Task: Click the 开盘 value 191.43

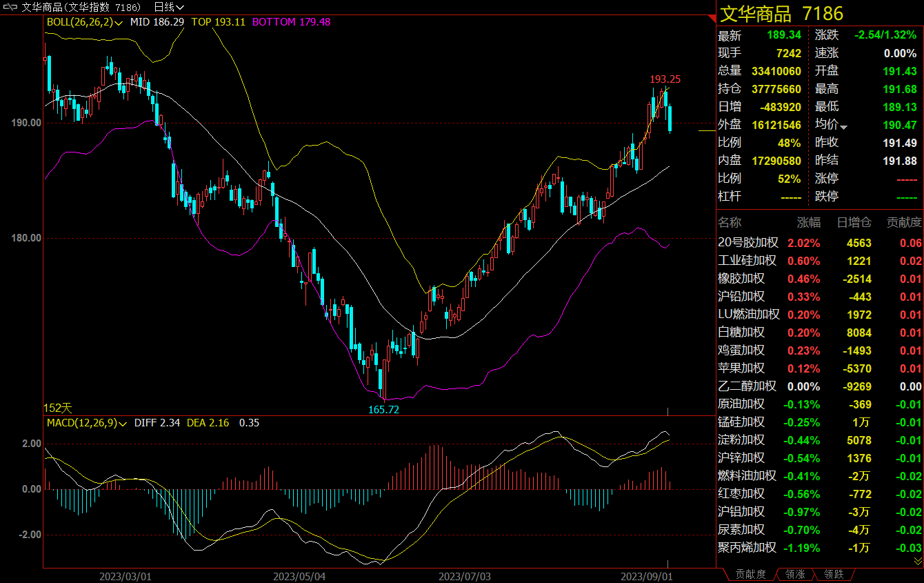Action: point(900,71)
